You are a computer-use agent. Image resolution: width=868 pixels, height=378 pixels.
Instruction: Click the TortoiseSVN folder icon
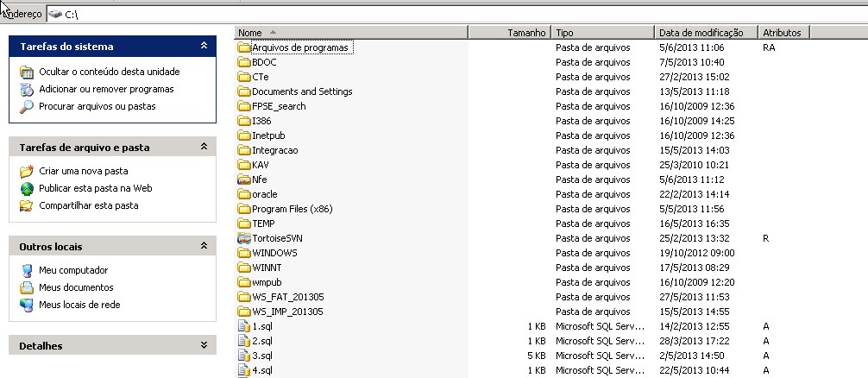click(x=243, y=238)
